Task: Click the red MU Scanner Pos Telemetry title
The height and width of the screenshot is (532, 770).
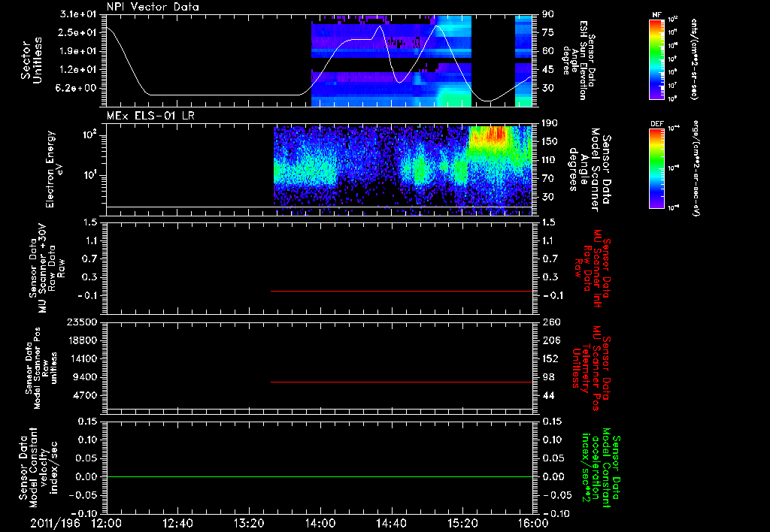Action: click(x=591, y=369)
